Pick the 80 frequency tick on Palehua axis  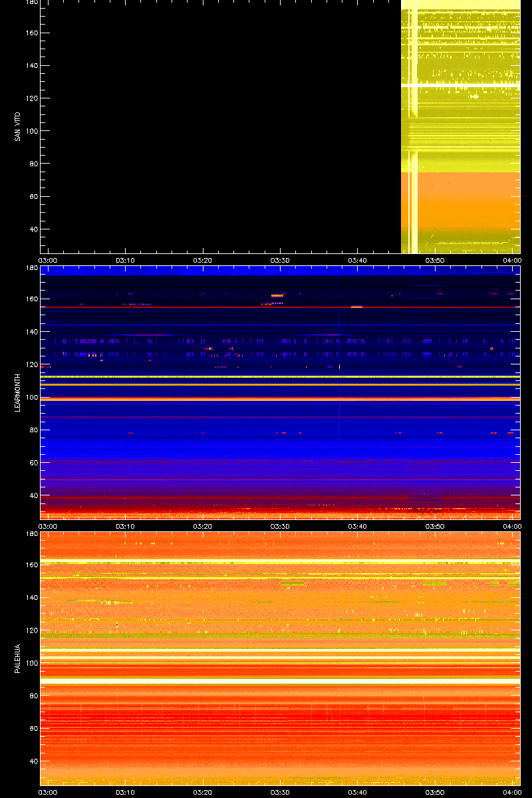click(x=33, y=696)
